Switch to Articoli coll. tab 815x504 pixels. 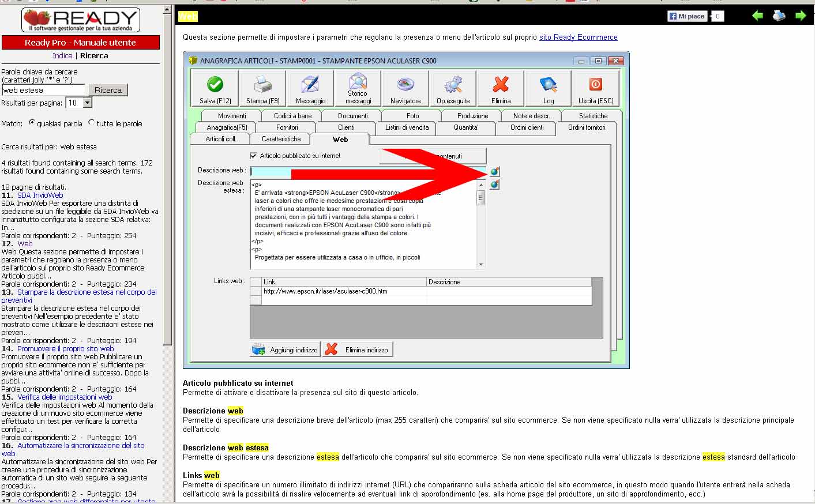(221, 139)
